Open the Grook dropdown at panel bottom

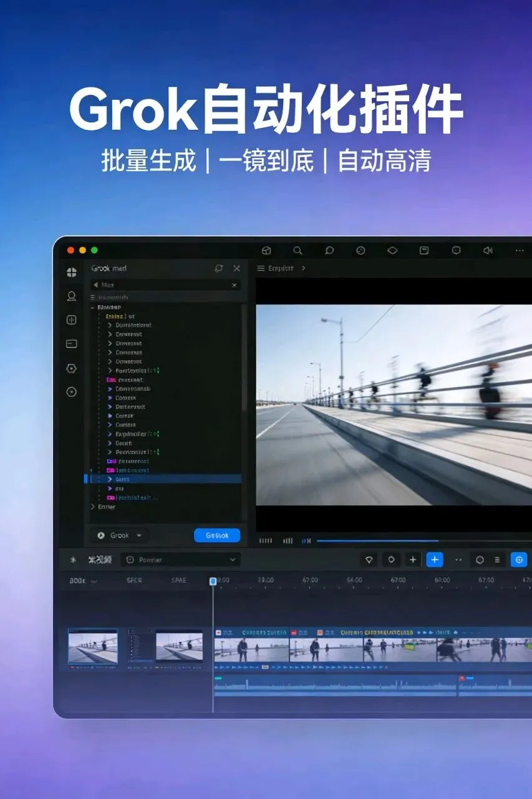pyautogui.click(x=120, y=535)
